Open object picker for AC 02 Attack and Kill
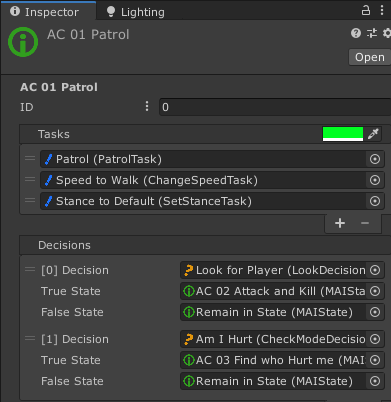Viewport: 391px width, 402px height. click(x=375, y=291)
